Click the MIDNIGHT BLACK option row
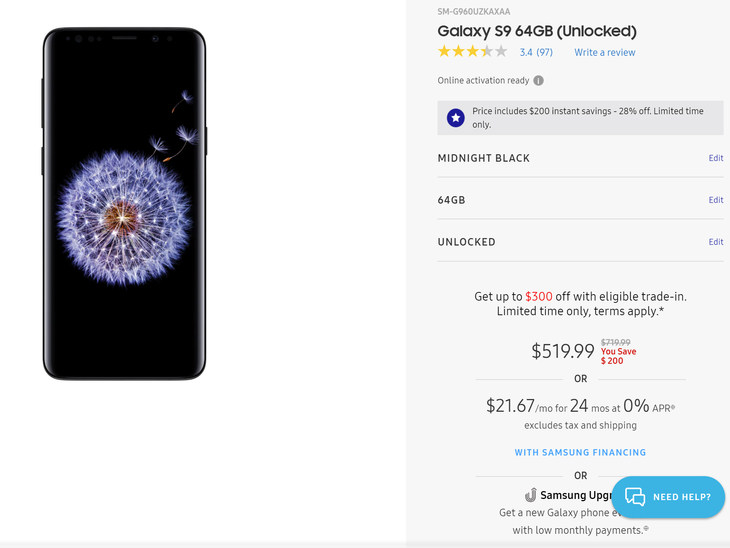 pyautogui.click(x=580, y=158)
